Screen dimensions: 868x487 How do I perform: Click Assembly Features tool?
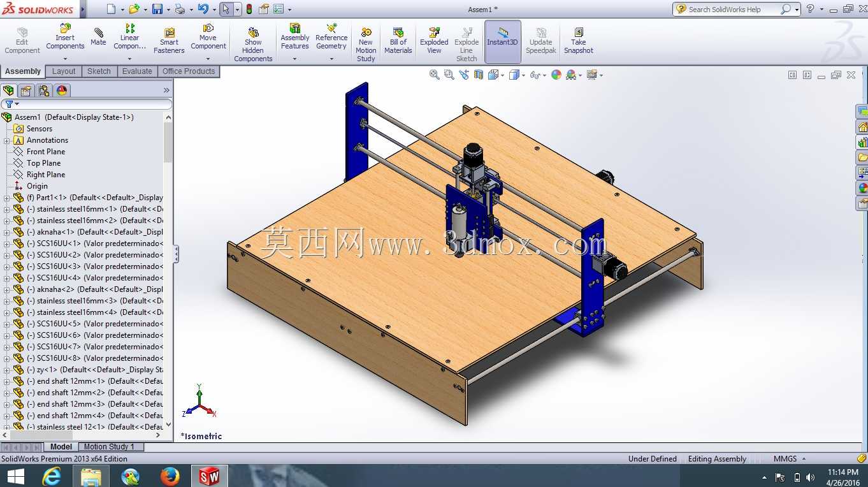(294, 37)
